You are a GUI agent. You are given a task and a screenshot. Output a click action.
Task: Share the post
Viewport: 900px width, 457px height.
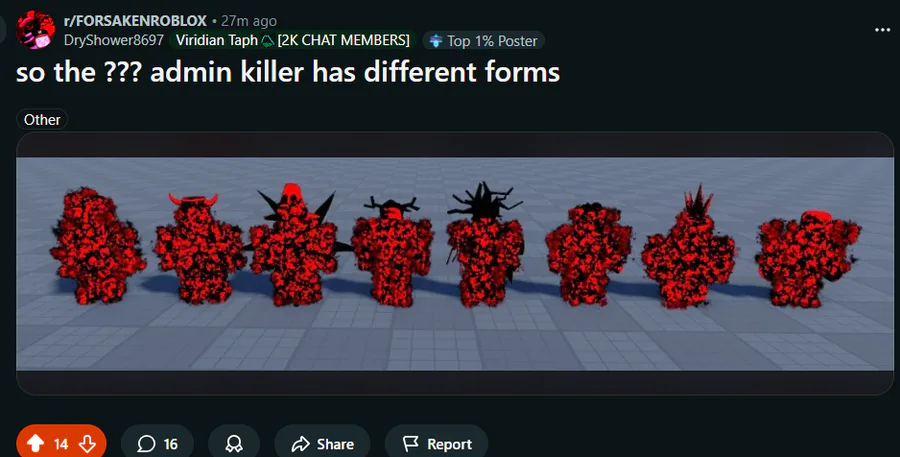pyautogui.click(x=323, y=444)
